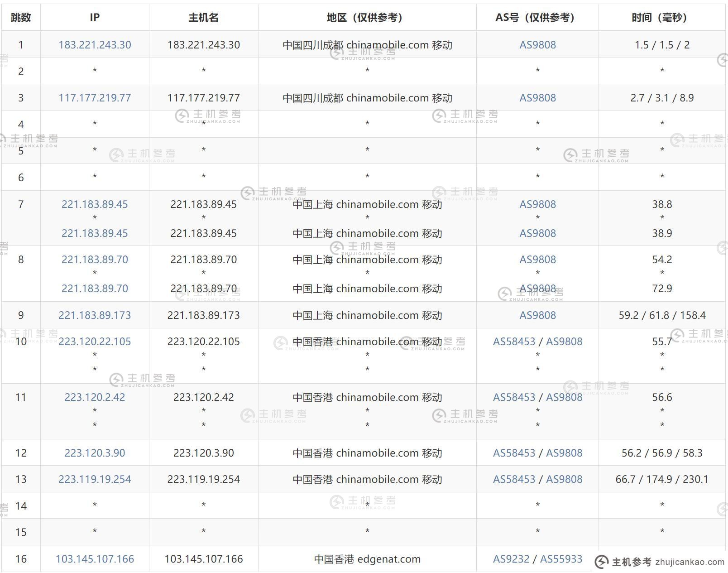728x573 pixels.
Task: Click the AS9808 link in hop 1
Action: (537, 45)
